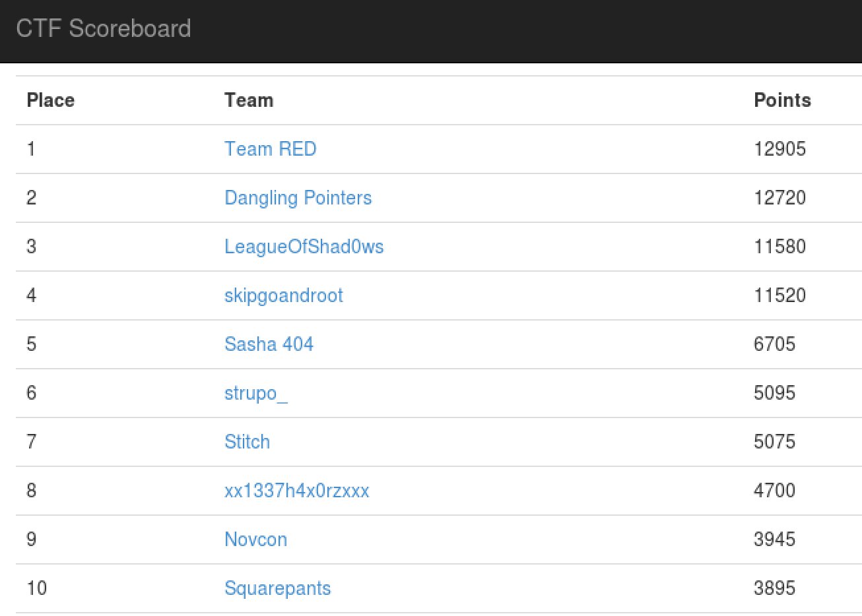The image size is (862, 616).
Task: Select the 12905 points value
Action: [779, 148]
